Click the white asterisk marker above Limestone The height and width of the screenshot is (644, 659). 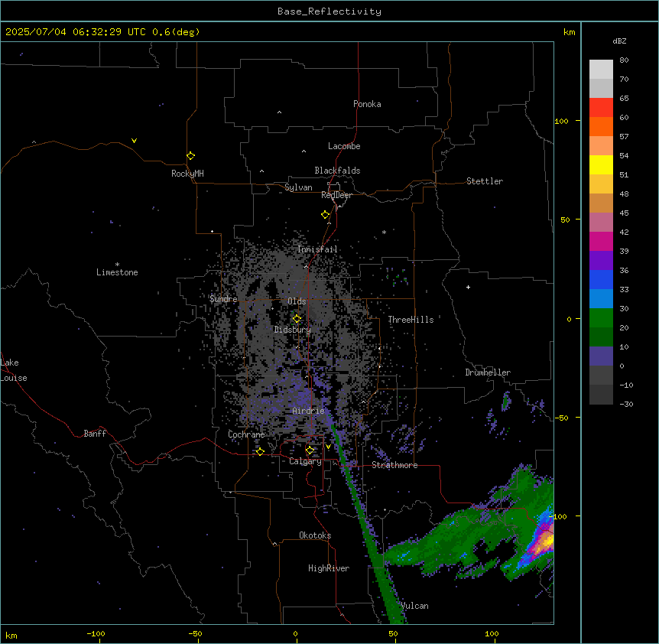coord(117,265)
